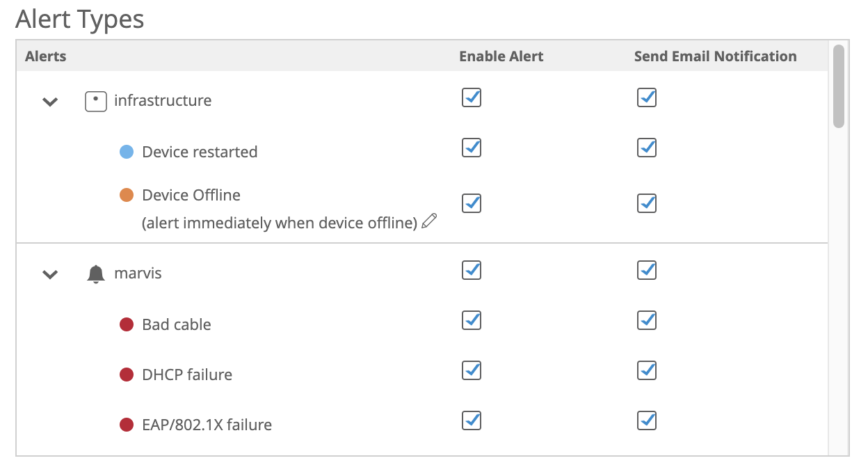868x472 pixels.
Task: Click red dot beside EAP/802.1X failure
Action: [127, 425]
